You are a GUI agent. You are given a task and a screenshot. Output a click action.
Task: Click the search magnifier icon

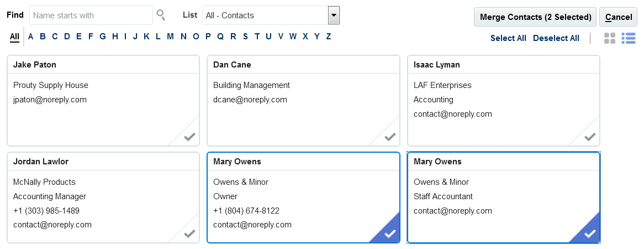click(x=161, y=15)
